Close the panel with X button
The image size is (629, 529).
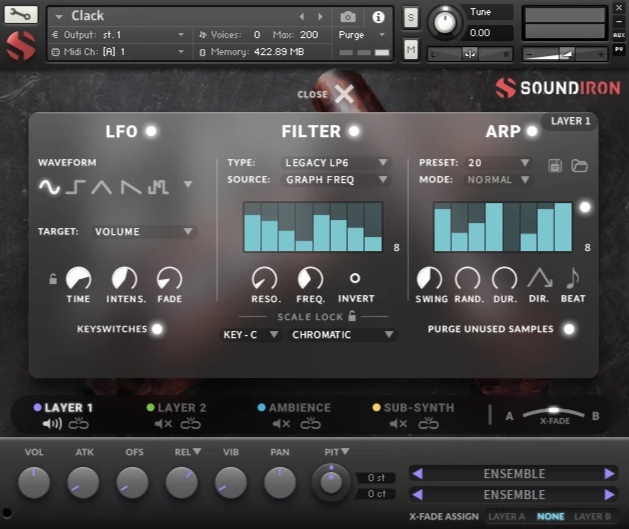pyautogui.click(x=344, y=94)
